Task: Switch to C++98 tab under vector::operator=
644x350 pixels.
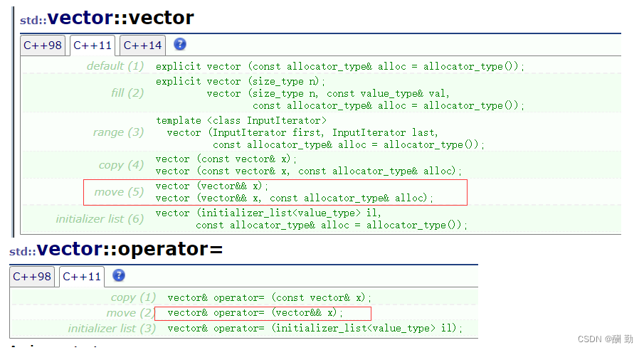Action: coord(32,277)
